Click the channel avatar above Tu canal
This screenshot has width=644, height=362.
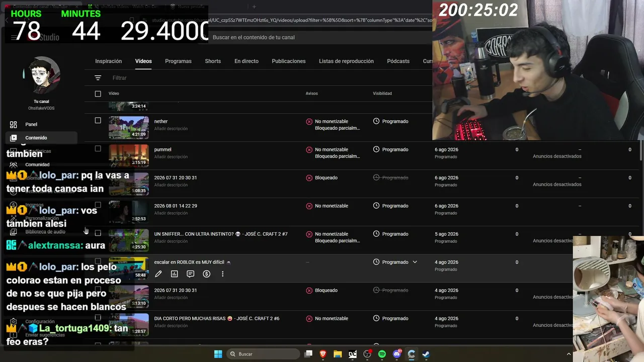point(41,75)
